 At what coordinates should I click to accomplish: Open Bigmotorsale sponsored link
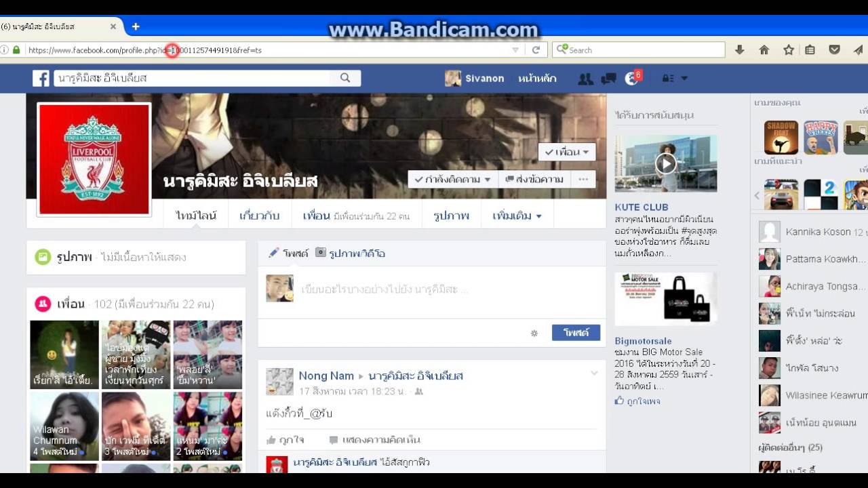tap(643, 341)
